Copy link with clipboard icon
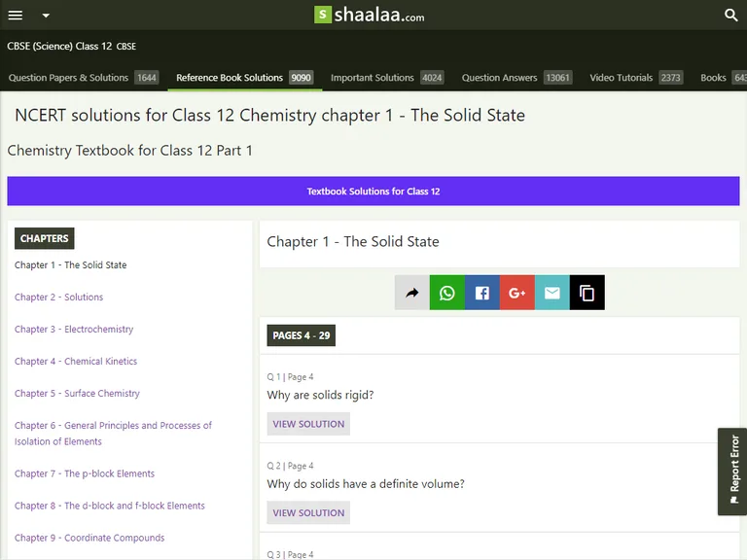 coord(587,293)
